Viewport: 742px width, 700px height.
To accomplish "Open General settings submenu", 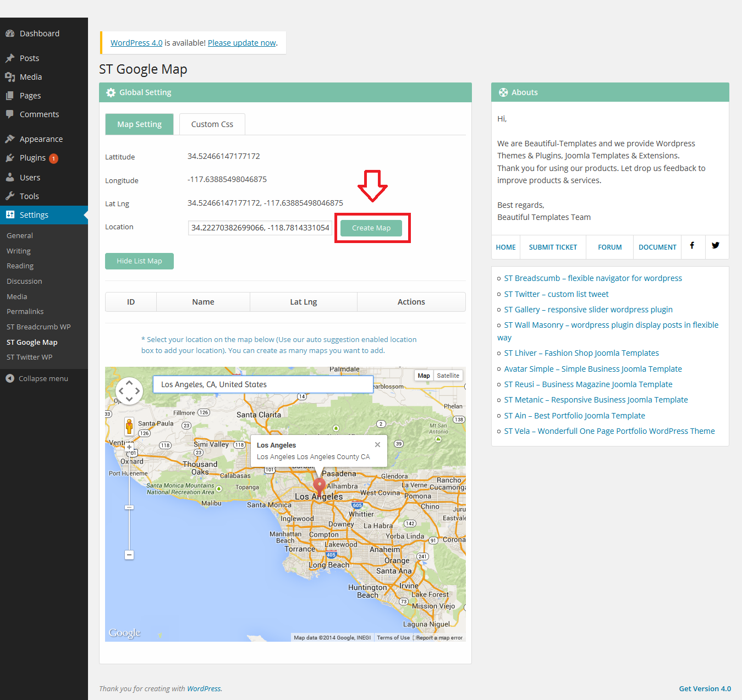I will pos(20,235).
